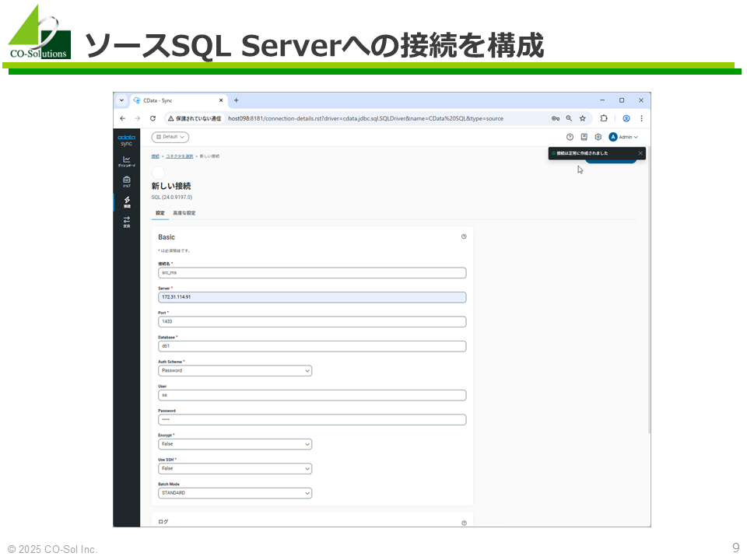Click the password key icon in address bar
747x560 pixels.
tap(556, 118)
